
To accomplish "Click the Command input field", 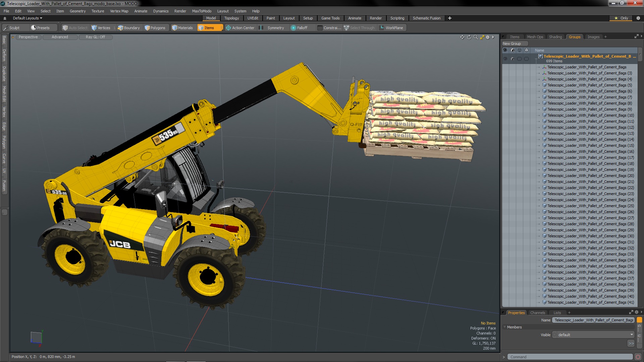I will [x=570, y=357].
